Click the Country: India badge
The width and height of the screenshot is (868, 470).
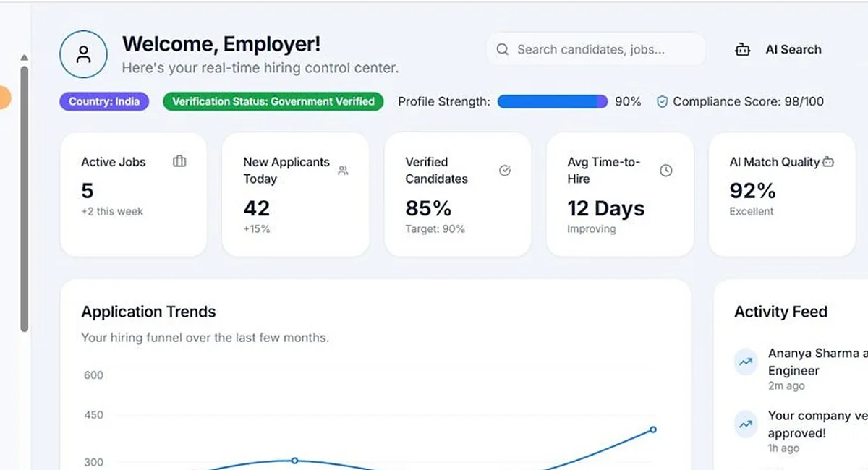click(x=104, y=101)
